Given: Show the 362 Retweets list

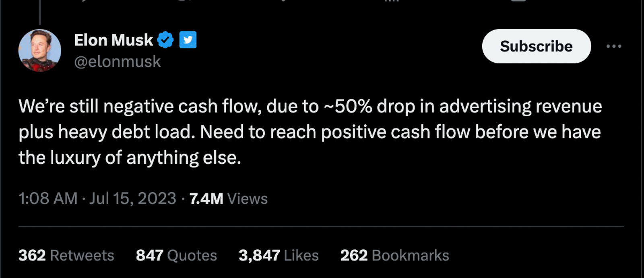Looking at the screenshot, I should (x=66, y=255).
